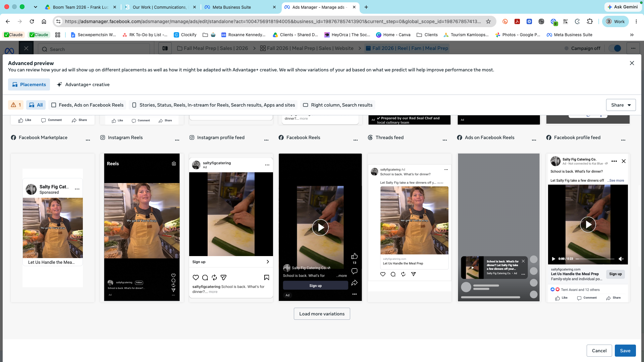Open Instagram profile feed options menu
This screenshot has width=644, height=362.
(x=266, y=140)
